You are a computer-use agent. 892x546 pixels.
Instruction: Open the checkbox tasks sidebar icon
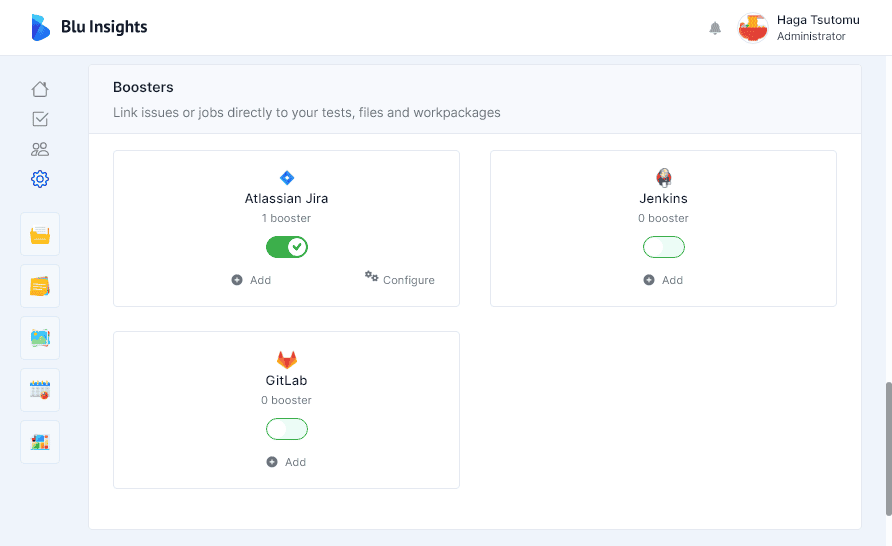pyautogui.click(x=40, y=119)
